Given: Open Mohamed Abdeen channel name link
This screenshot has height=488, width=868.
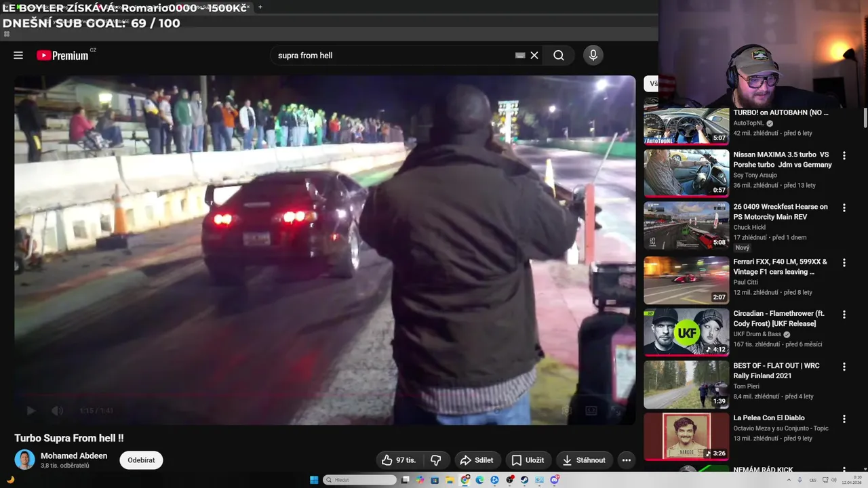Looking at the screenshot, I should (x=74, y=456).
